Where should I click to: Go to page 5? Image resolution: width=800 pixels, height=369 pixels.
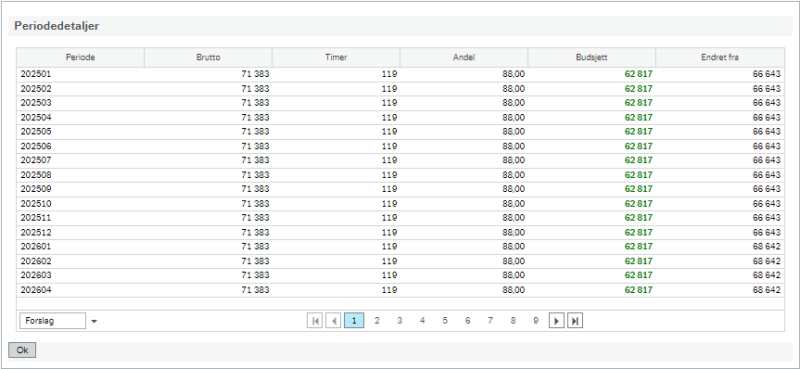[x=445, y=321]
